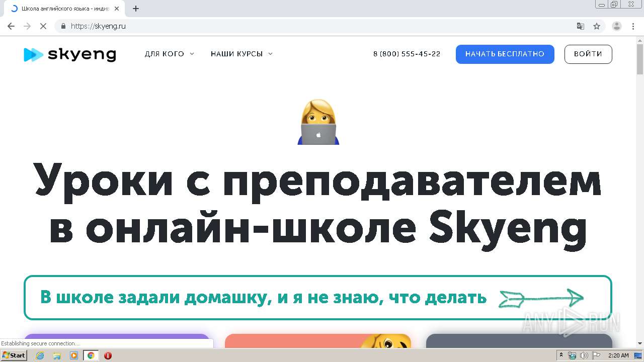Click the red Opera taskbar icon
Viewport: 644px width, 362px height.
click(108, 355)
